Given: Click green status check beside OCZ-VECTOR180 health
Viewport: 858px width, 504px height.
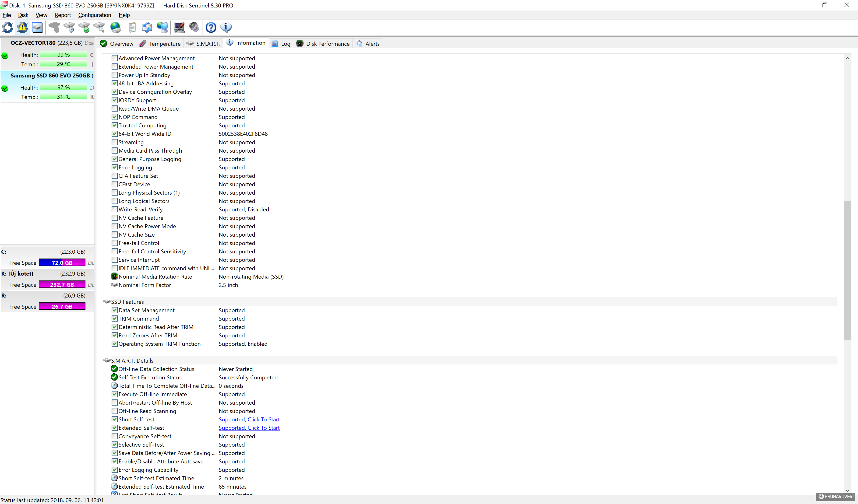Looking at the screenshot, I should [x=5, y=56].
